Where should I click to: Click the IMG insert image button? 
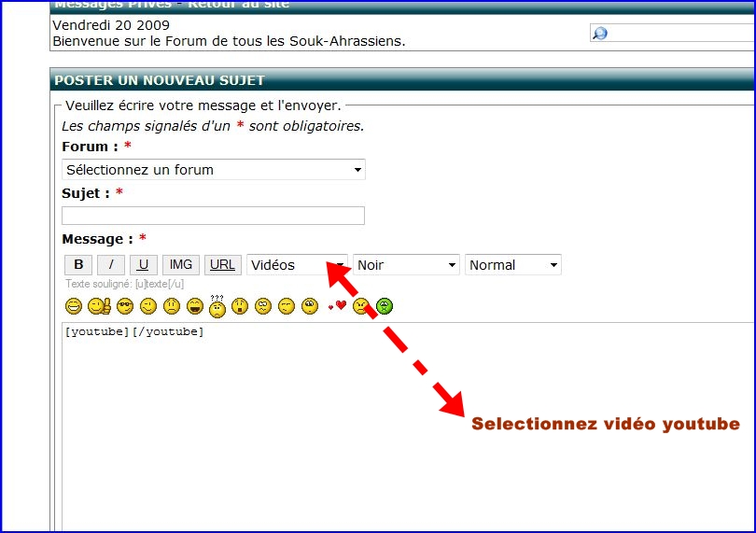[x=181, y=265]
